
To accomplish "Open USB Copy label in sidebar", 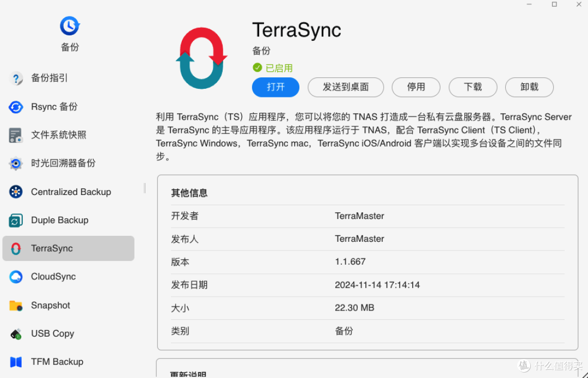I will tap(52, 333).
